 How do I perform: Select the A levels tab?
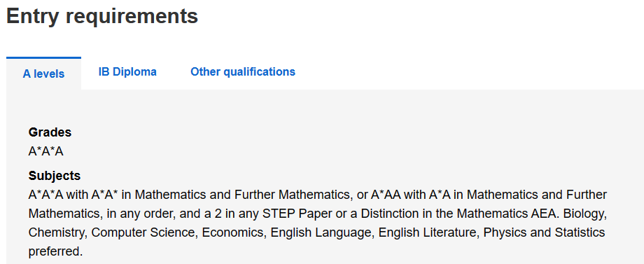43,74
